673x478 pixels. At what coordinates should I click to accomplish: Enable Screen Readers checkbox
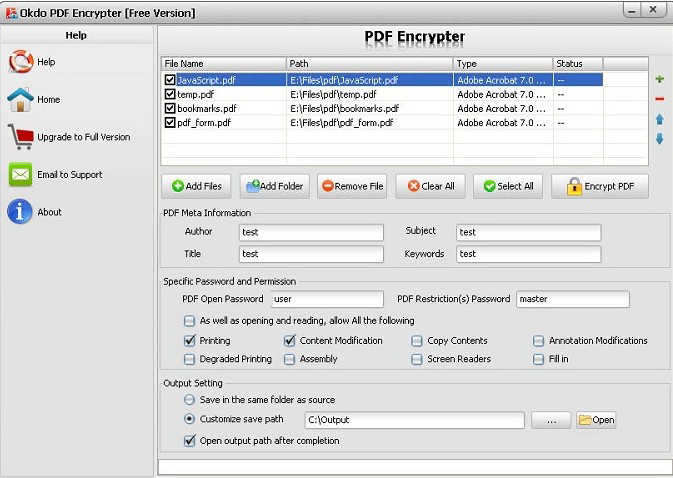pos(416,359)
